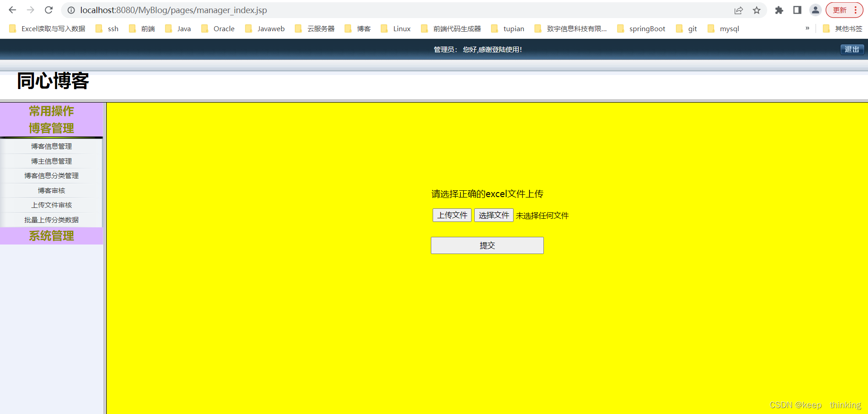Open the ssh bookmark folder
The height and width of the screenshot is (414, 868).
107,28
